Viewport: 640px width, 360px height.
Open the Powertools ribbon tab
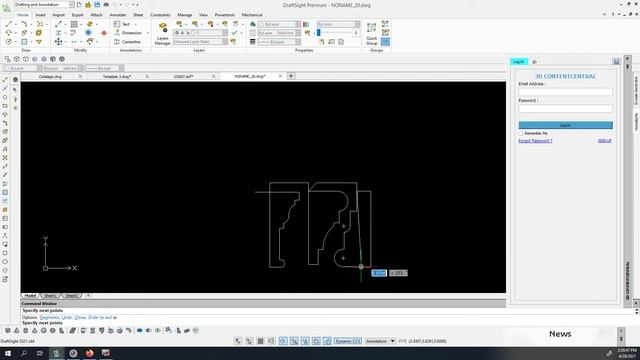(224, 15)
